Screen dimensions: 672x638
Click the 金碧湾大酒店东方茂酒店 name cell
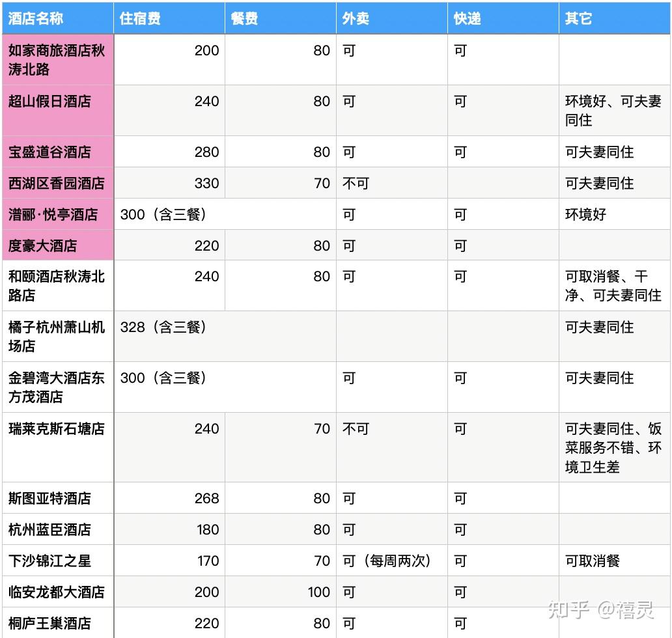[x=58, y=387]
